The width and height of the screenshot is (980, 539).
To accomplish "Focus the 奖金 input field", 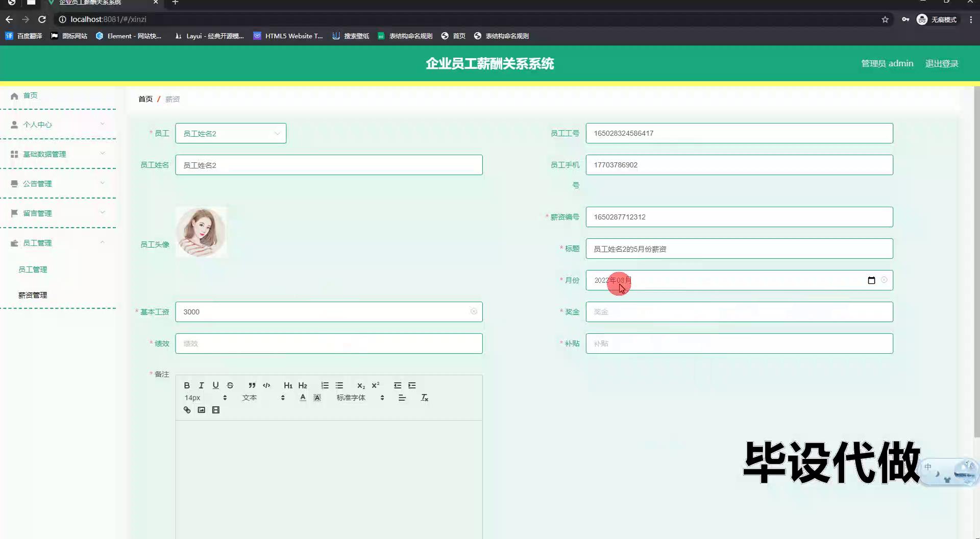I will pos(739,312).
